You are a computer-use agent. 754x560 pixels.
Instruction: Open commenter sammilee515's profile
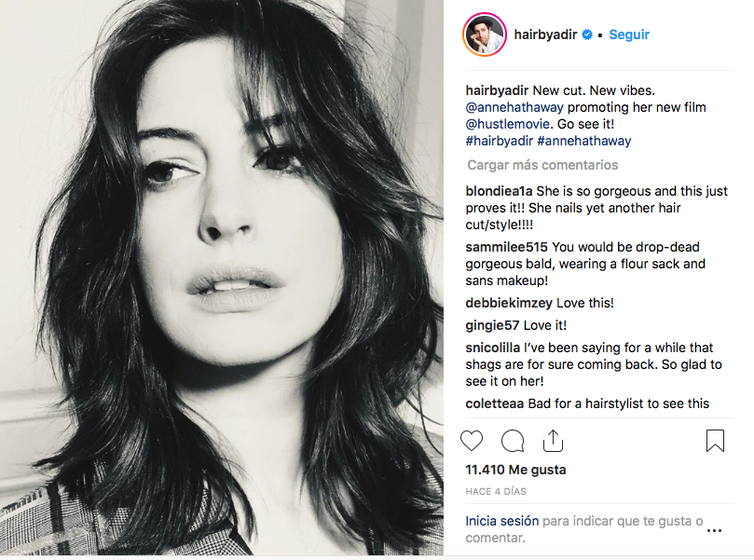(506, 247)
